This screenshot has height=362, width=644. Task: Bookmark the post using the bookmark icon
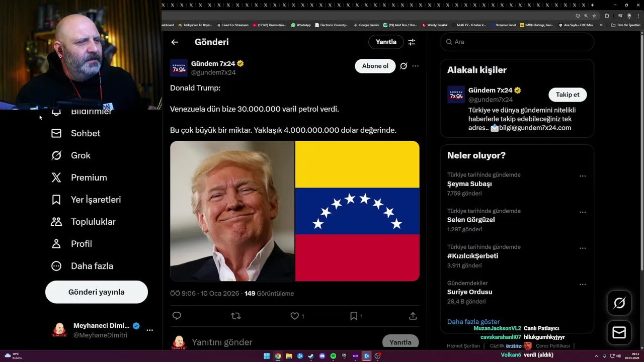pos(354,316)
